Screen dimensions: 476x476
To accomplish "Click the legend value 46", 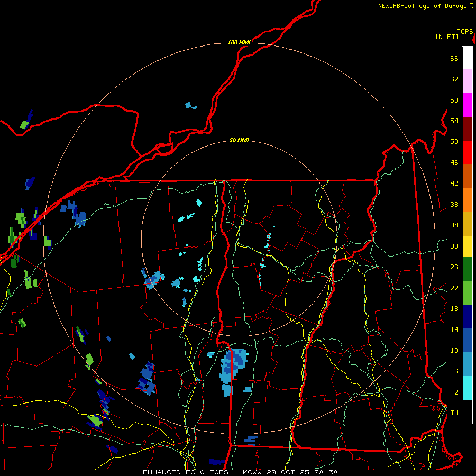I will click(454, 163).
